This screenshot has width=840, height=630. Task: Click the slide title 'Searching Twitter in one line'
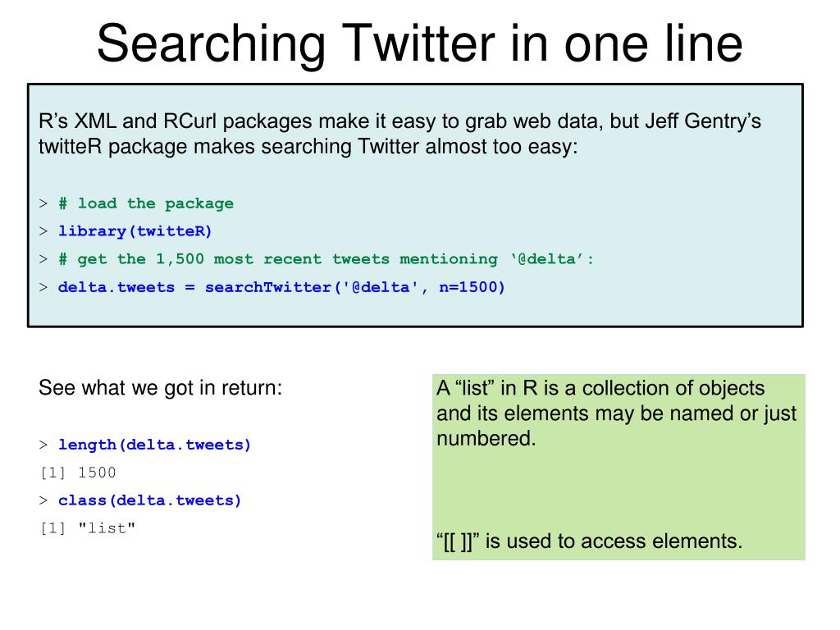419,44
